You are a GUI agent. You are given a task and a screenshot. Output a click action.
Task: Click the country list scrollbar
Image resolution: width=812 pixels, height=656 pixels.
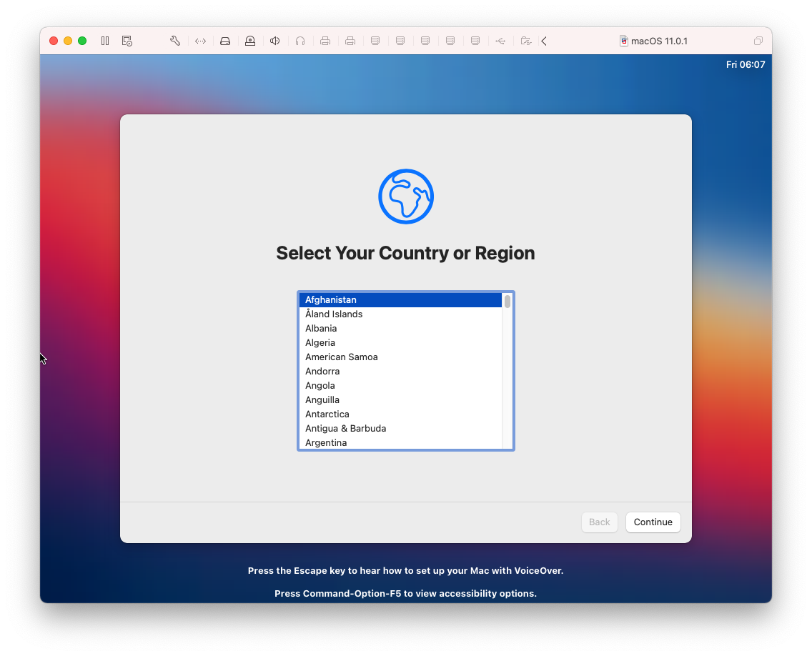[x=508, y=303]
